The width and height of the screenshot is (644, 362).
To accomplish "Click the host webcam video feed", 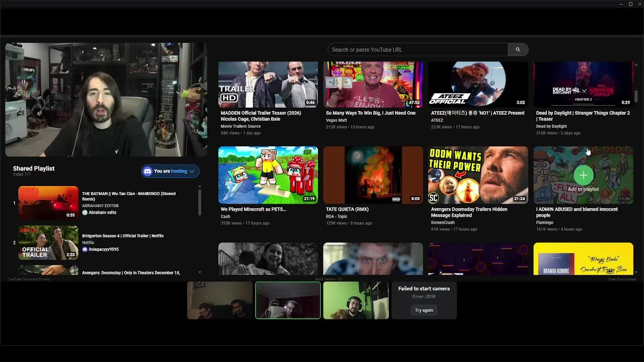I will click(x=106, y=100).
